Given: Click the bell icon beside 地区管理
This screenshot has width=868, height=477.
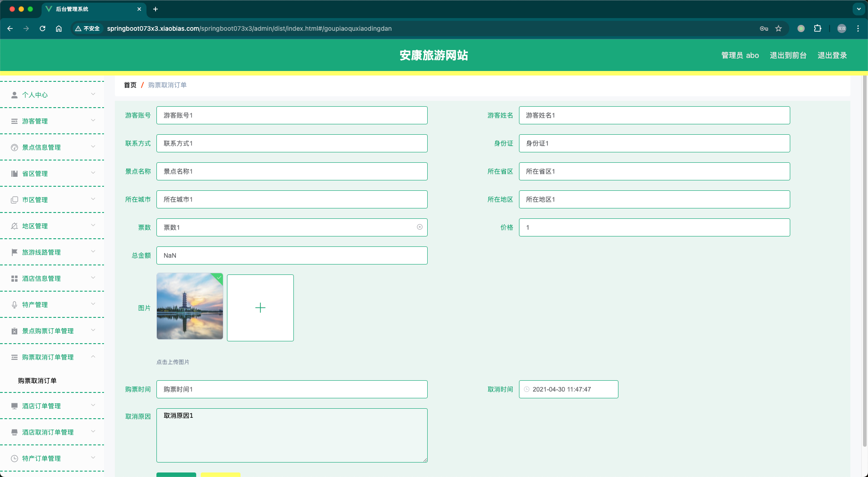Looking at the screenshot, I should 14,226.
